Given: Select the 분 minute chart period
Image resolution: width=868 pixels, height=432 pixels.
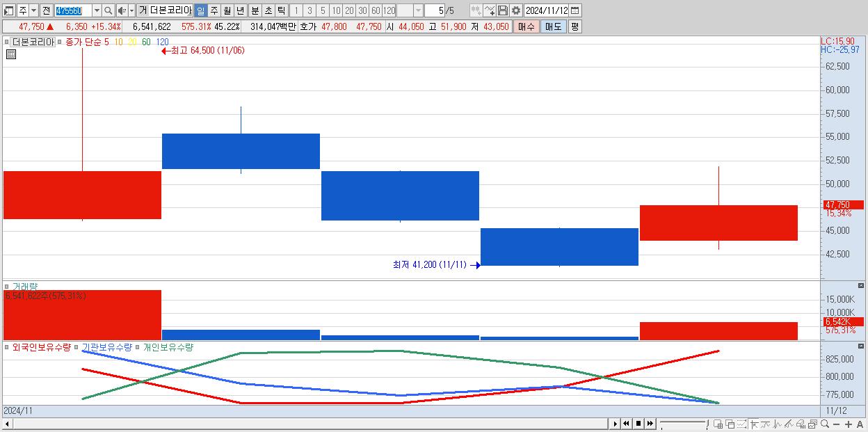Looking at the screenshot, I should [255, 10].
